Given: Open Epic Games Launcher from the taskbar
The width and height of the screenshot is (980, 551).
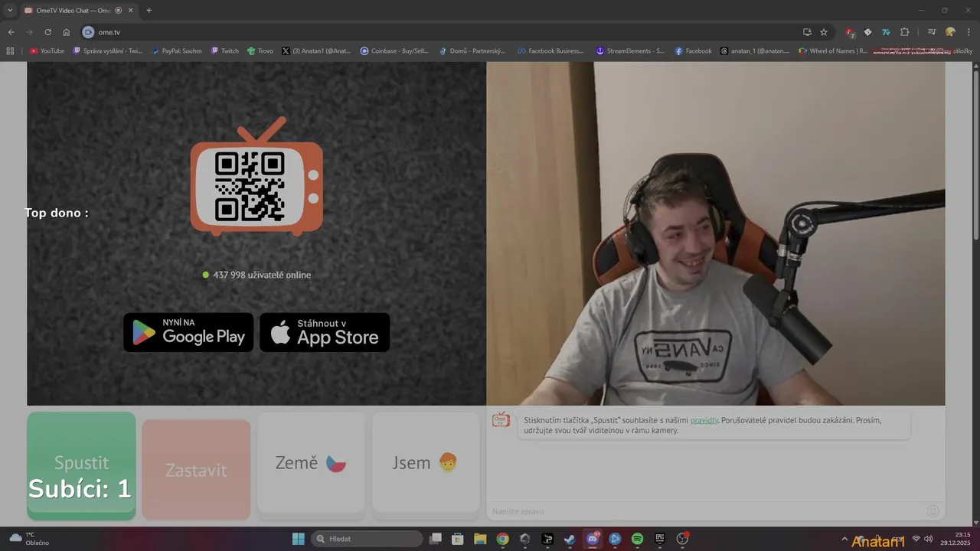Looking at the screenshot, I should 660,539.
